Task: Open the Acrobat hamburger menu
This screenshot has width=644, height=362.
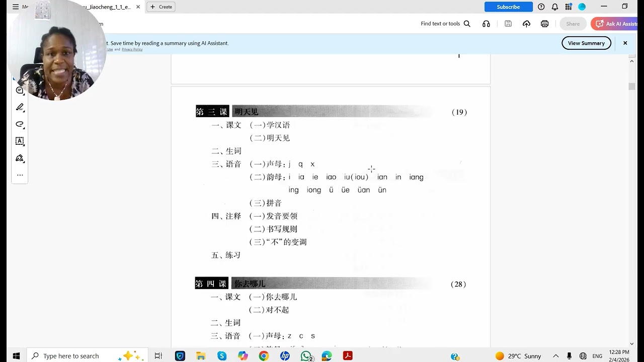Action: pyautogui.click(x=16, y=7)
